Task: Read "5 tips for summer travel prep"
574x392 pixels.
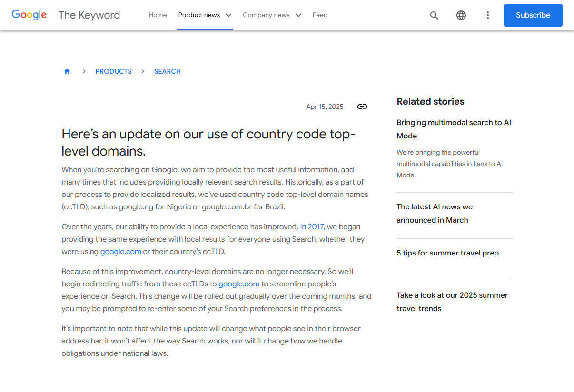Action: [x=447, y=253]
